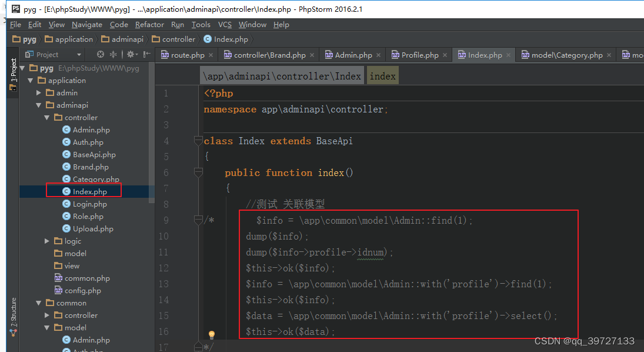The height and width of the screenshot is (352, 644).
Task: Open the Project panel settings gear
Action: (x=132, y=54)
